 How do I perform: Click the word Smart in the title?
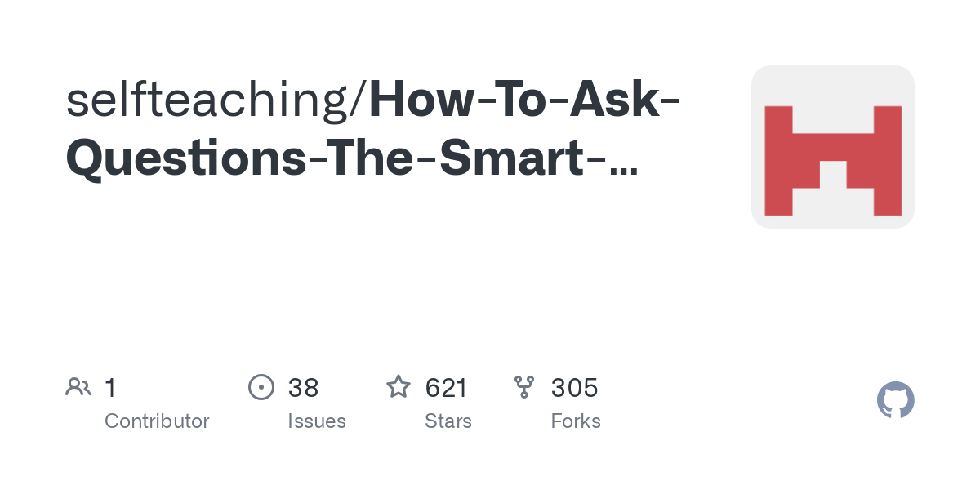pos(511,159)
